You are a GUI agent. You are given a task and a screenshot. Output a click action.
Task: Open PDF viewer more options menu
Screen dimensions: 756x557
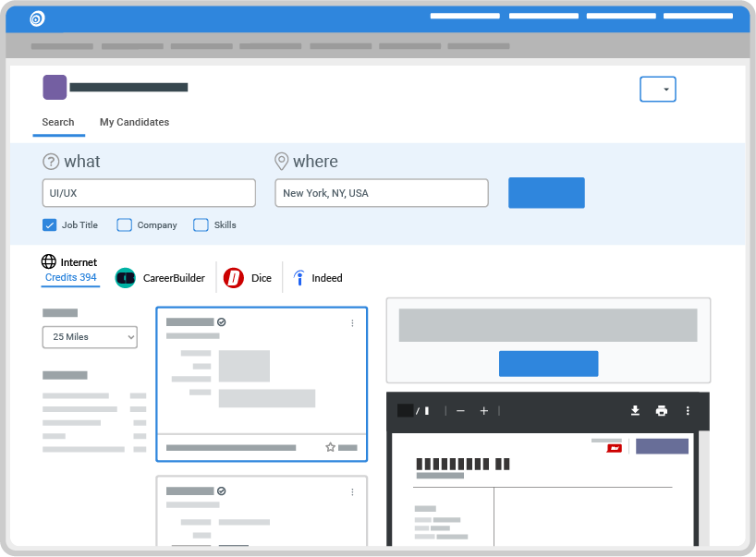point(688,411)
